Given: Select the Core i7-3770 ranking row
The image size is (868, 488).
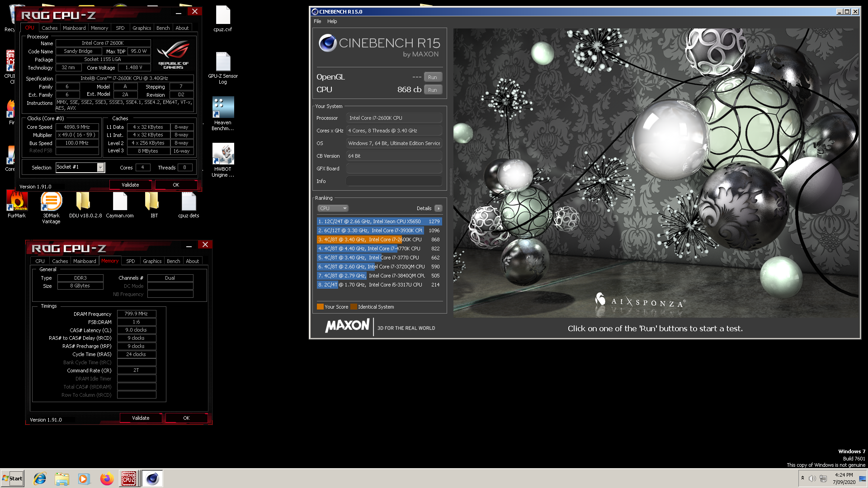Looking at the screenshot, I should pyautogui.click(x=379, y=258).
